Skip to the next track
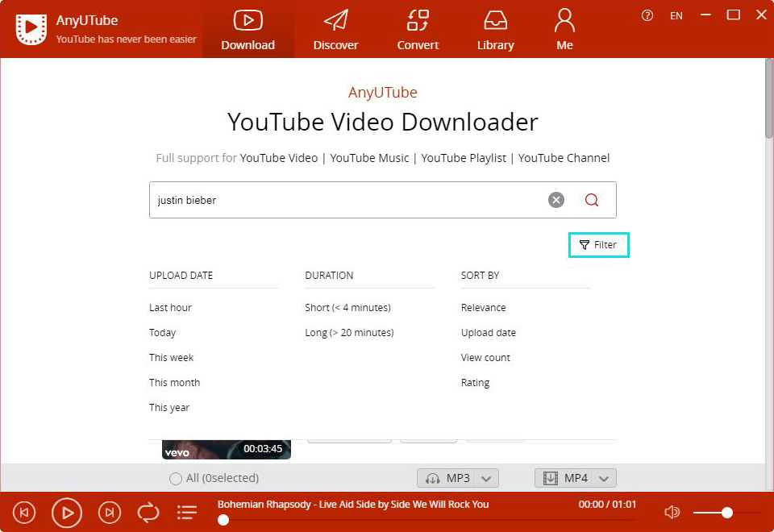The image size is (774, 532). (x=110, y=513)
